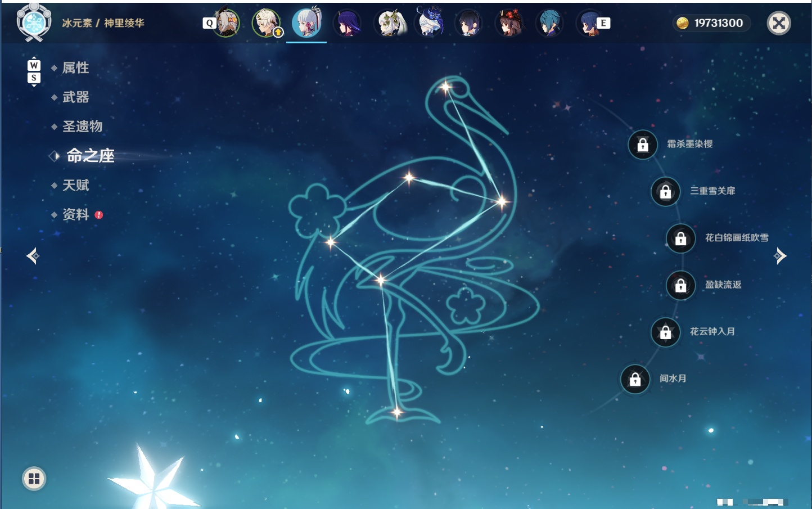Screen dimensions: 812x509
Task: Go to the next character with right arrow
Action: point(780,256)
